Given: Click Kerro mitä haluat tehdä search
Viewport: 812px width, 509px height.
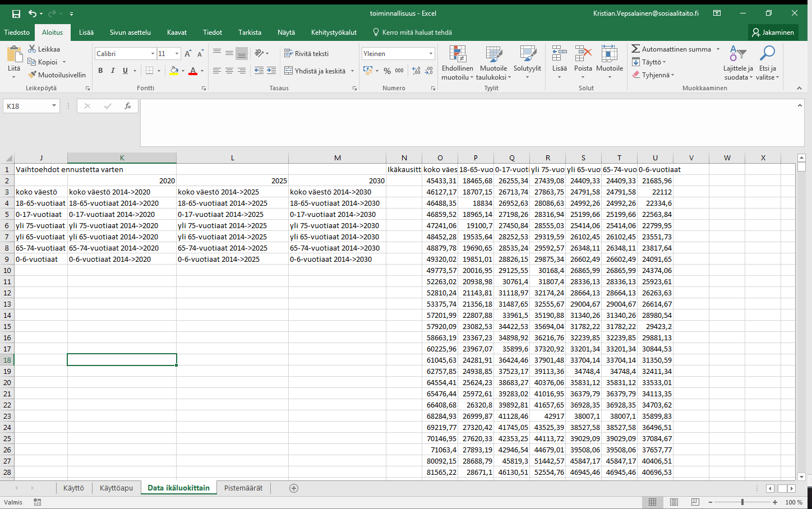Looking at the screenshot, I should [412, 32].
